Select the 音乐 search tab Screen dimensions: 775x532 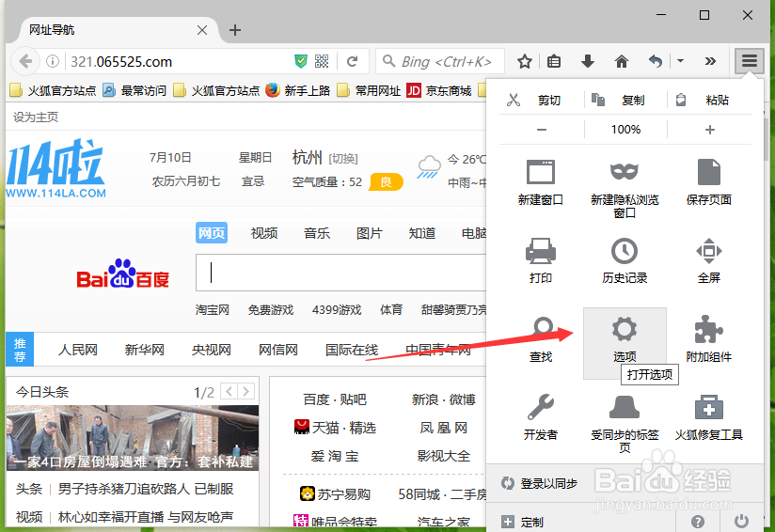[x=317, y=233]
